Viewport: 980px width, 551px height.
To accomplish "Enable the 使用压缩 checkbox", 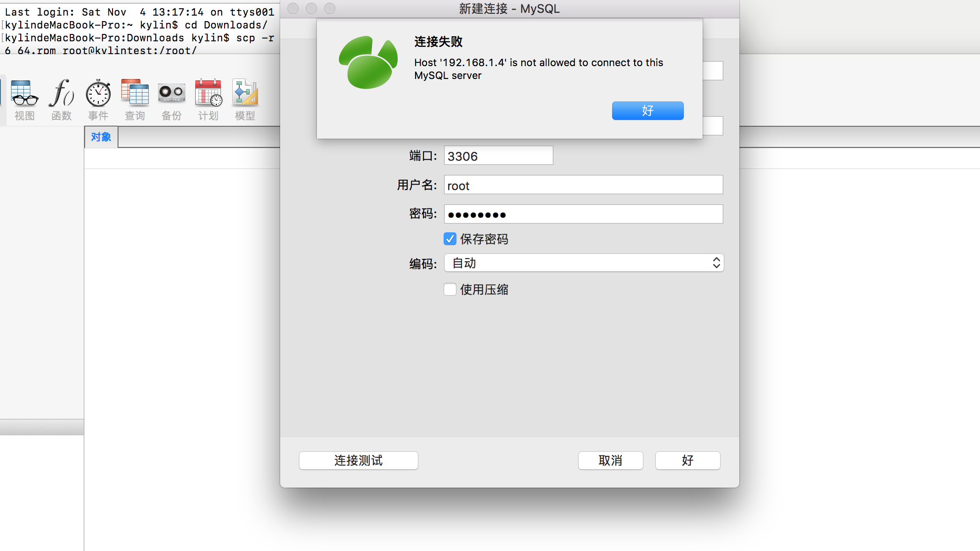I will click(450, 289).
